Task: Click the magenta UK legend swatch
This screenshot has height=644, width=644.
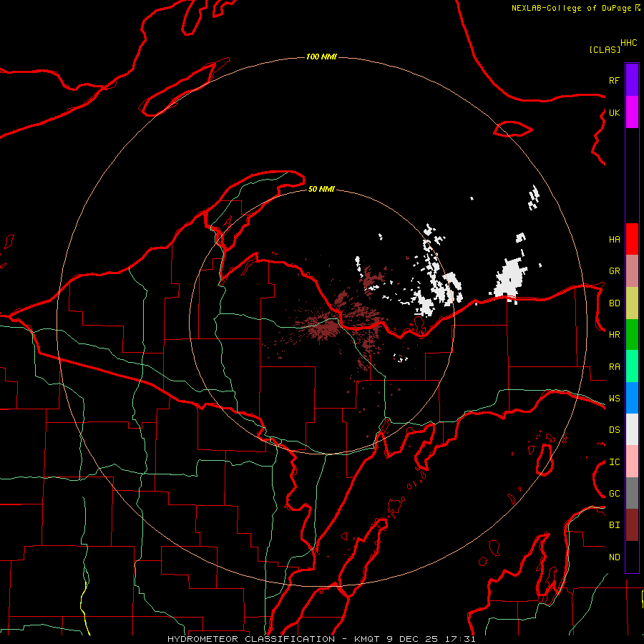Action: coord(632,112)
